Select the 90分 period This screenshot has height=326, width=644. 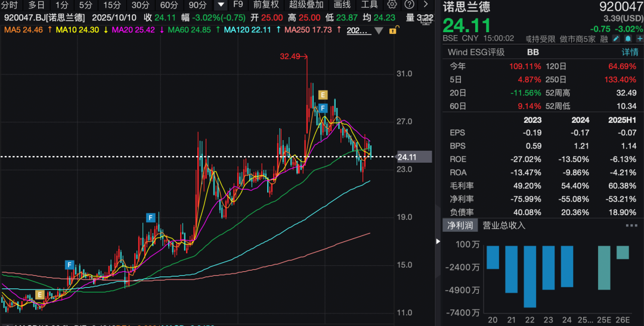[x=197, y=5]
